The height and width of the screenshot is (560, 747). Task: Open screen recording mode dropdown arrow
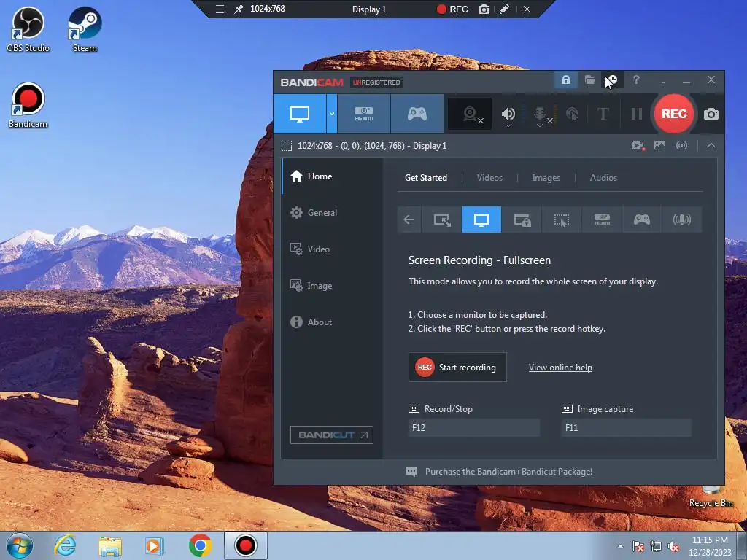click(332, 114)
